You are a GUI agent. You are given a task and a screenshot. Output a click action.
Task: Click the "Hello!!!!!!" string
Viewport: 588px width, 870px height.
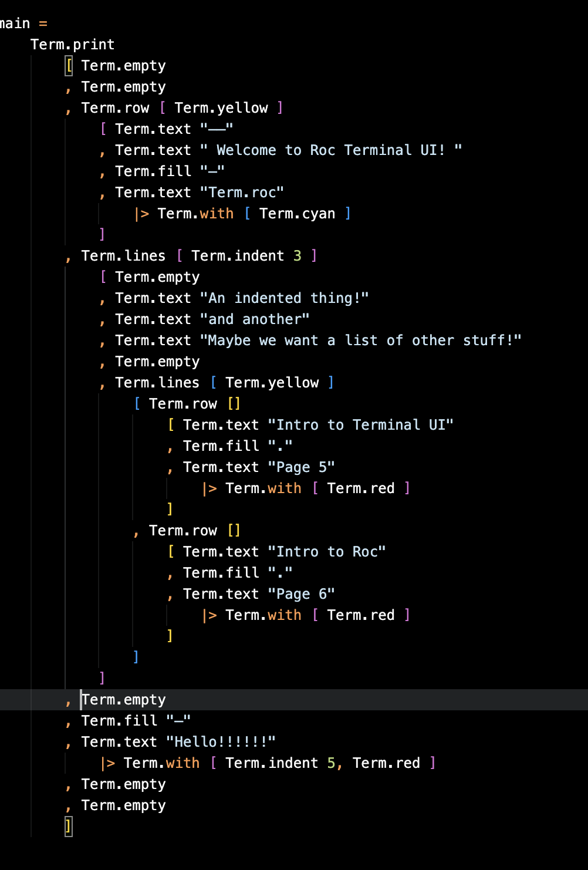(x=221, y=742)
